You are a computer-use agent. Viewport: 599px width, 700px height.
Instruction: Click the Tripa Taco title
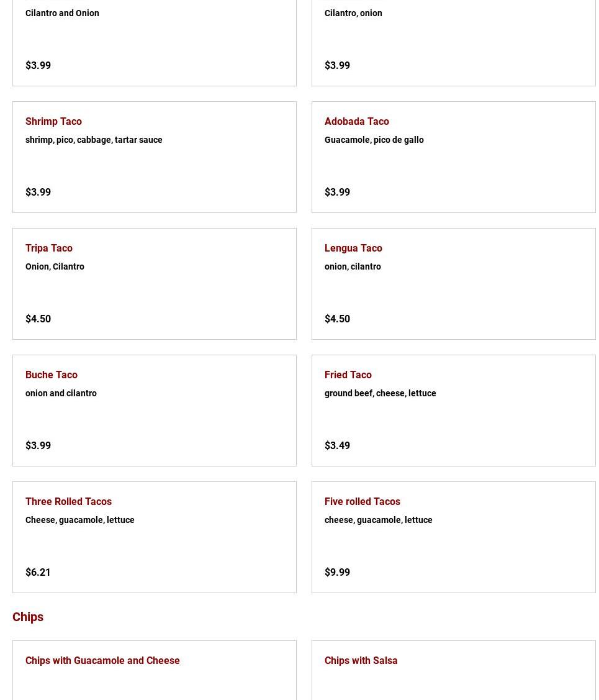(48, 248)
